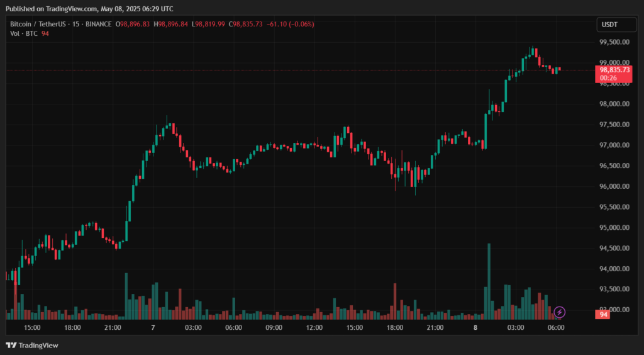Click the 99,500.00 price axis label
Image resolution: width=644 pixels, height=355 pixels.
click(614, 42)
